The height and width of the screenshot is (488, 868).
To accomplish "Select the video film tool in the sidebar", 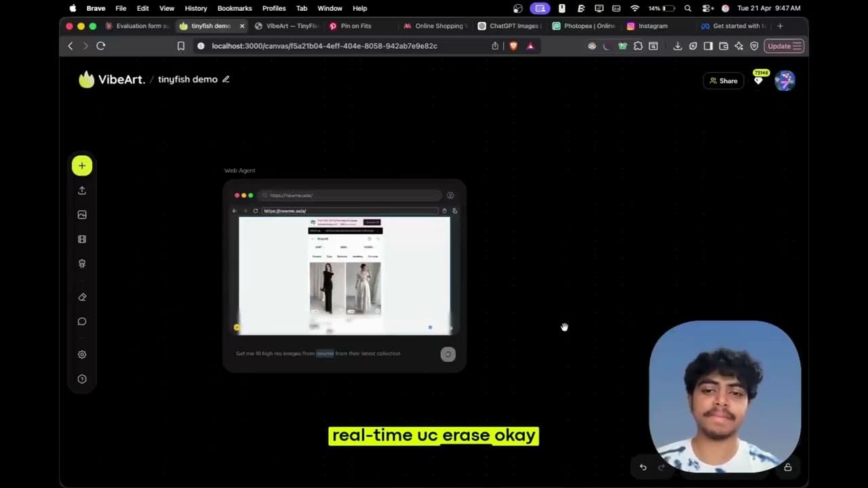I will click(x=82, y=239).
